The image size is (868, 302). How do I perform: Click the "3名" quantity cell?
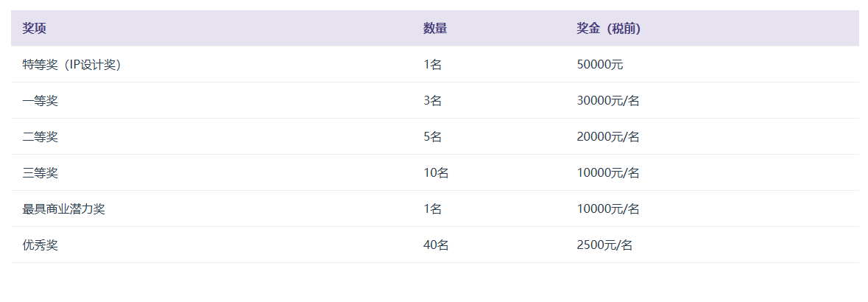(432, 101)
